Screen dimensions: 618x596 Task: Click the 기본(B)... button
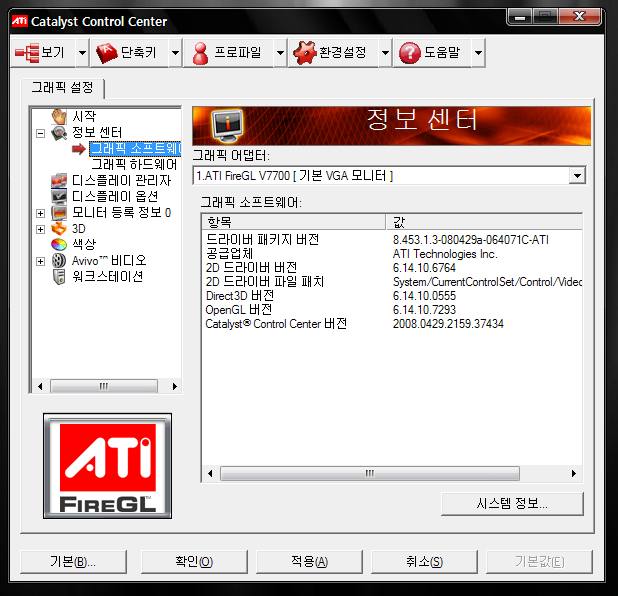click(73, 562)
